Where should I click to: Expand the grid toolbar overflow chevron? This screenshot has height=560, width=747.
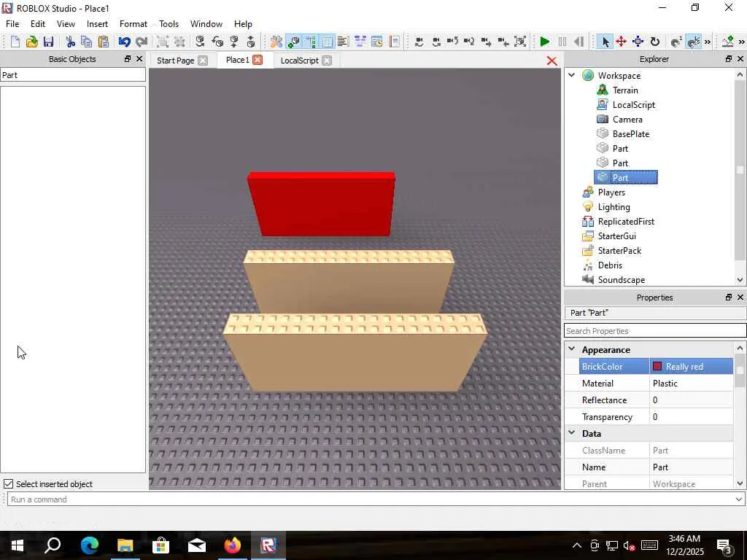708,42
